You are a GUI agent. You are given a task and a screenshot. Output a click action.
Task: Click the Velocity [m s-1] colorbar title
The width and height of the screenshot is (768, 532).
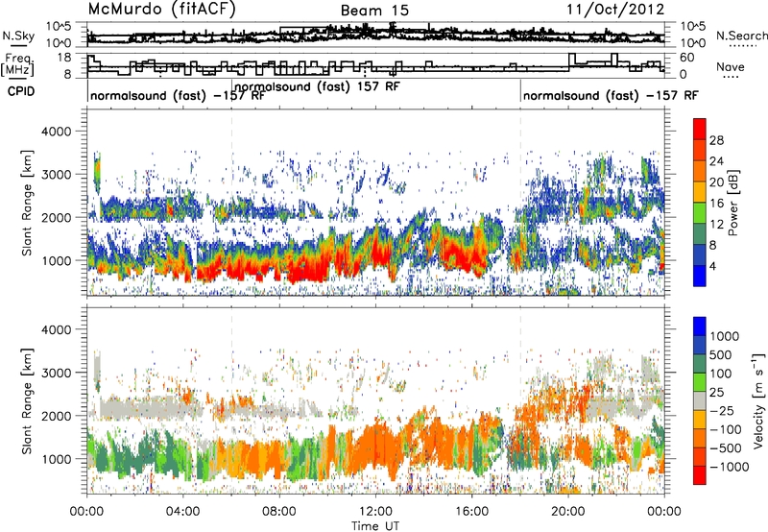(758, 400)
